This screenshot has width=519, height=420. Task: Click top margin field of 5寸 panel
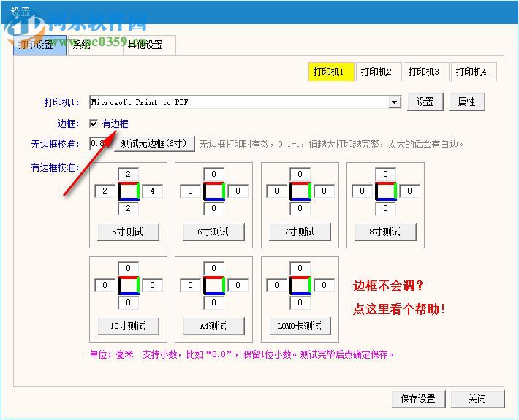pyautogui.click(x=129, y=174)
